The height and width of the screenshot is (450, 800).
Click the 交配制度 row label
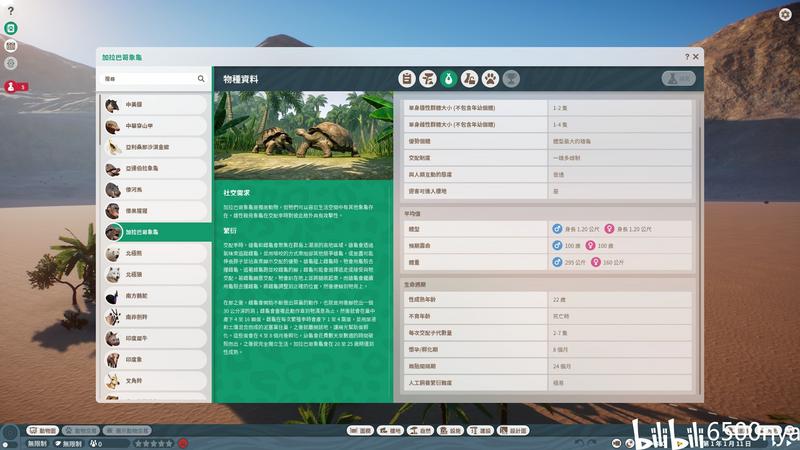click(419, 158)
